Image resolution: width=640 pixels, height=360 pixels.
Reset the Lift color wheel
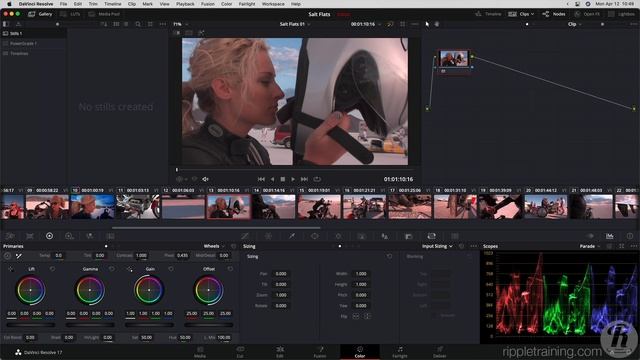tap(52, 269)
